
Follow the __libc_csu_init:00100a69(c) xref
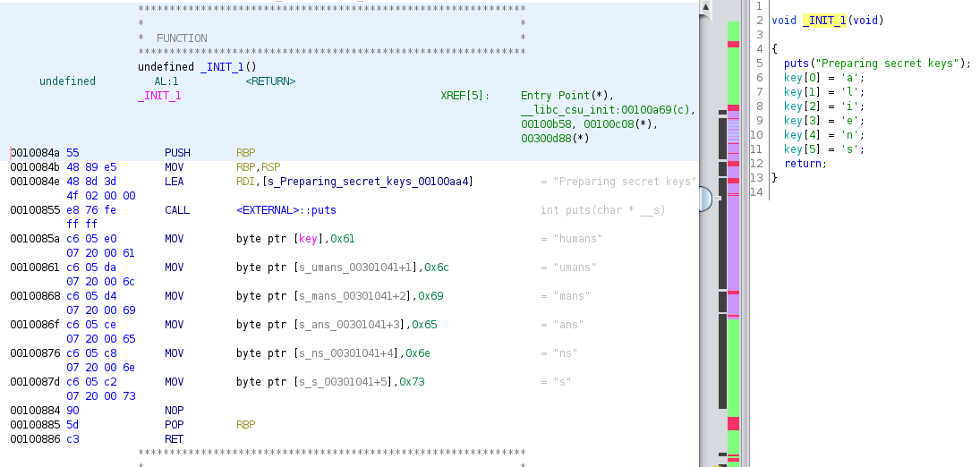pos(608,110)
